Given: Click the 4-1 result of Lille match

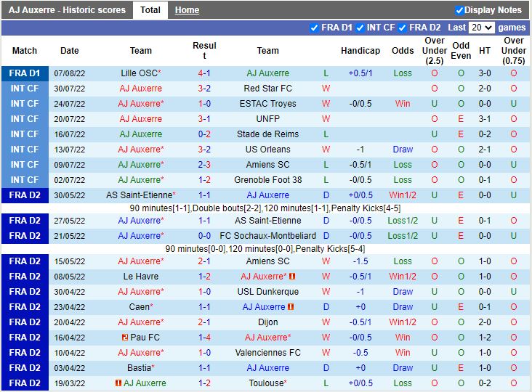Looking at the screenshot, I should (x=204, y=73).
